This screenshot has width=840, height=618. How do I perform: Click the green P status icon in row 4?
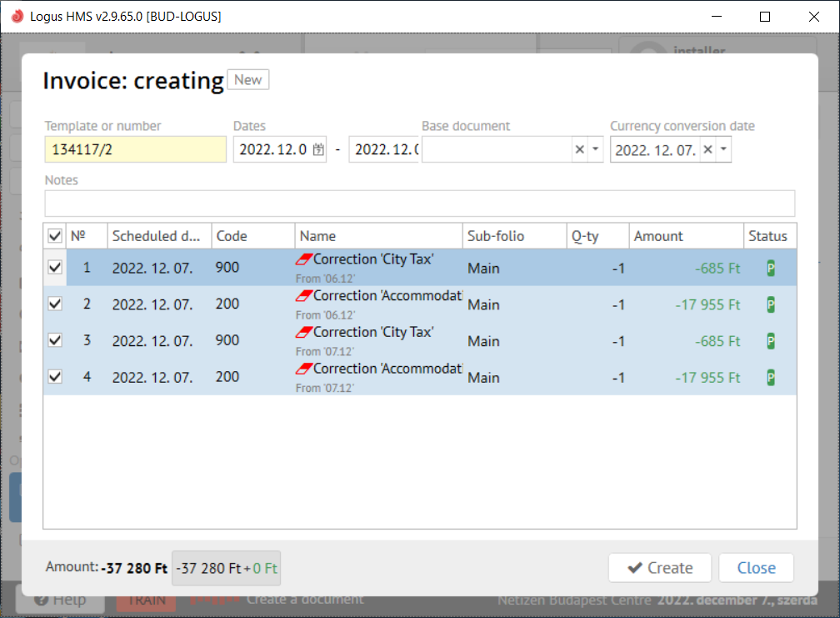click(x=771, y=378)
